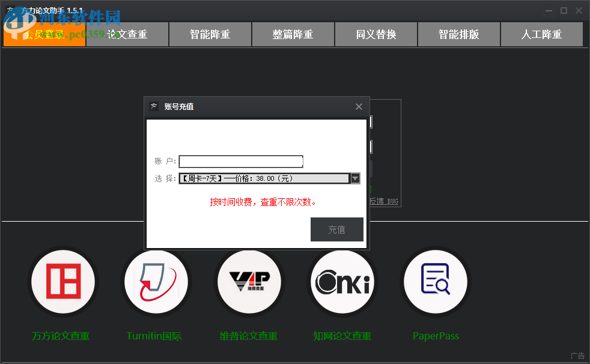
Task: Switch to the 同义替换 tab
Action: tap(376, 34)
